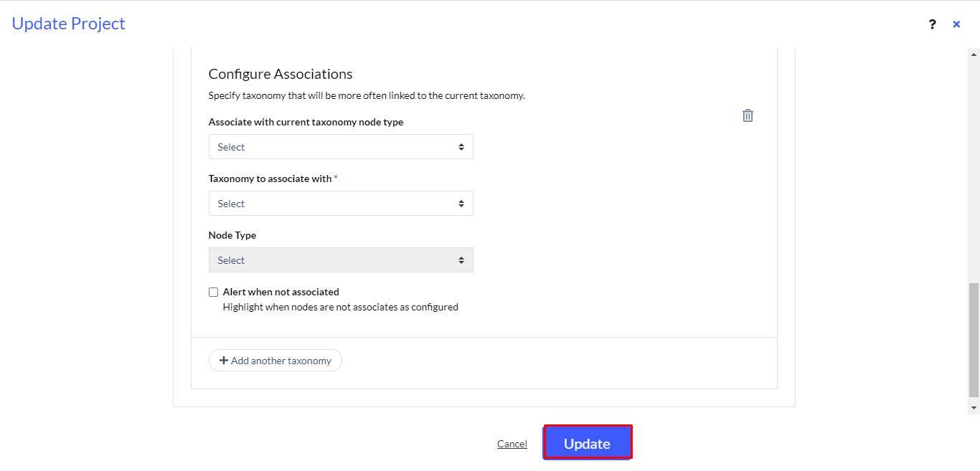980x471 pixels.
Task: Click arrows on node type association select
Action: click(461, 147)
